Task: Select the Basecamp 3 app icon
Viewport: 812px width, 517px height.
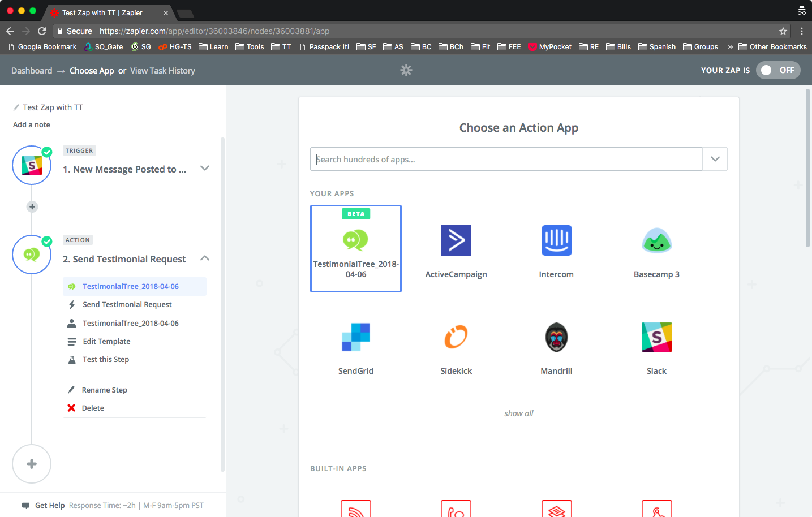Action: pyautogui.click(x=656, y=240)
